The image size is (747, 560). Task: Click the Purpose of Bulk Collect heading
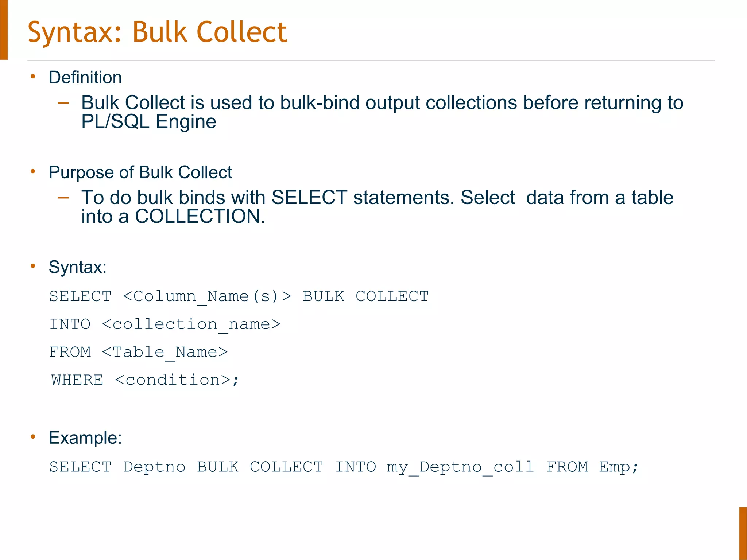click(x=140, y=172)
